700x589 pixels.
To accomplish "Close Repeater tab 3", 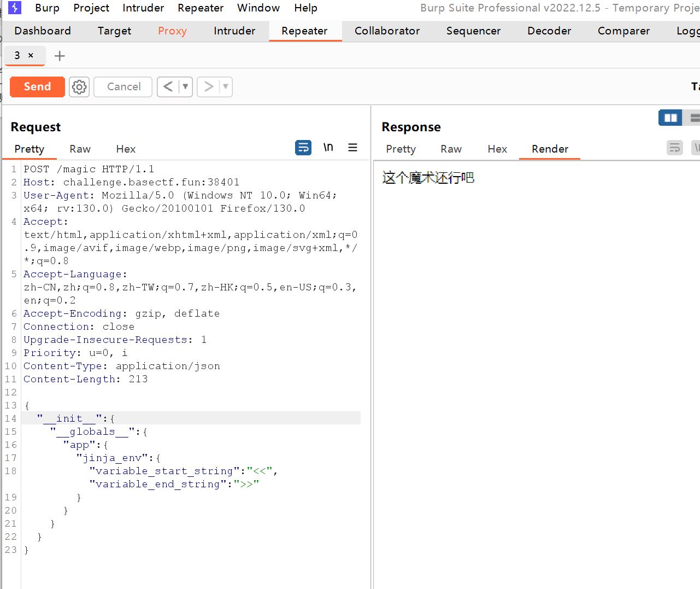I will (x=31, y=55).
